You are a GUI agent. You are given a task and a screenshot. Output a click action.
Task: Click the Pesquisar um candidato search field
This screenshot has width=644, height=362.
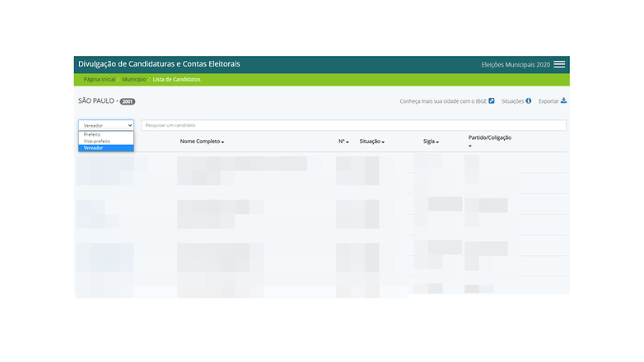(x=353, y=125)
